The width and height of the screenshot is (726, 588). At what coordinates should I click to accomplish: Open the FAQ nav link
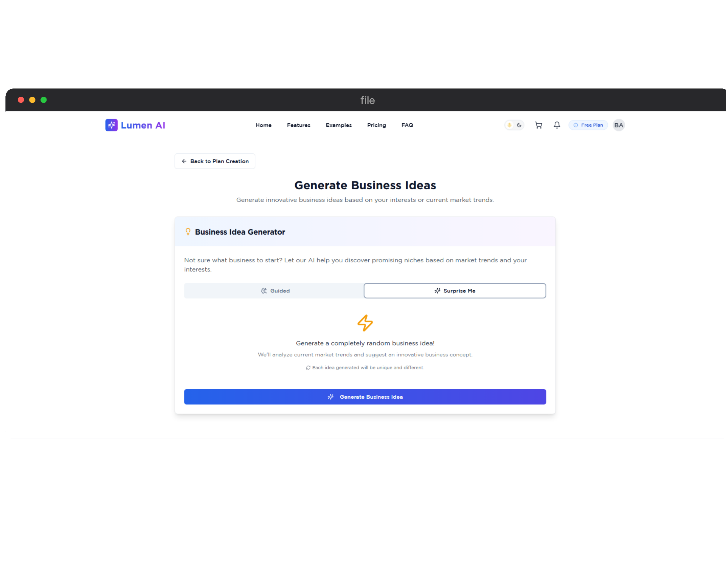[x=407, y=125]
